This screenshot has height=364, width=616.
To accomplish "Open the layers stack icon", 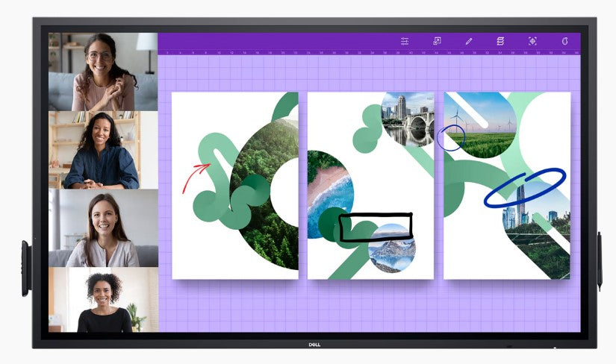I will 501,41.
